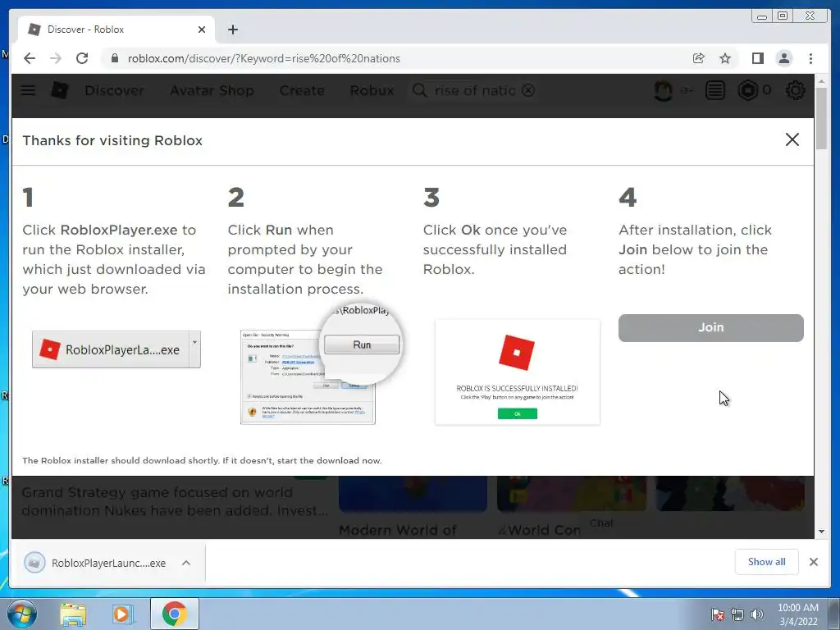The width and height of the screenshot is (840, 630).
Task: Click the rise of nations search field
Action: tap(475, 90)
